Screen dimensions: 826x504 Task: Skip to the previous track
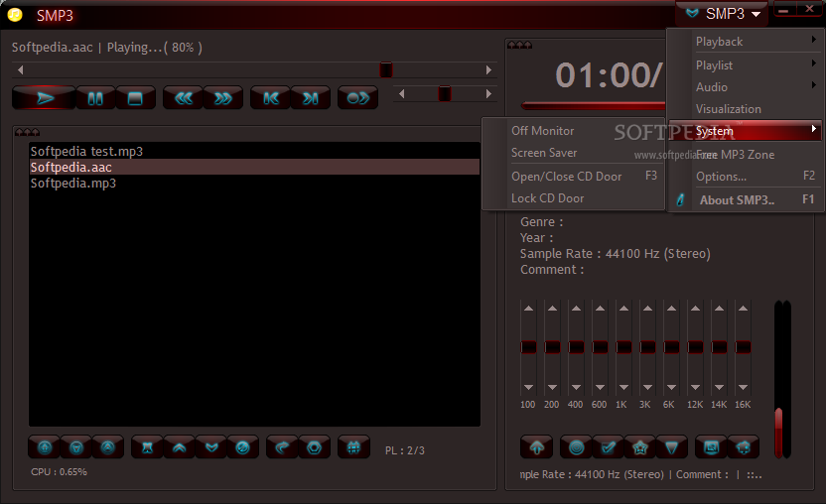tap(271, 98)
